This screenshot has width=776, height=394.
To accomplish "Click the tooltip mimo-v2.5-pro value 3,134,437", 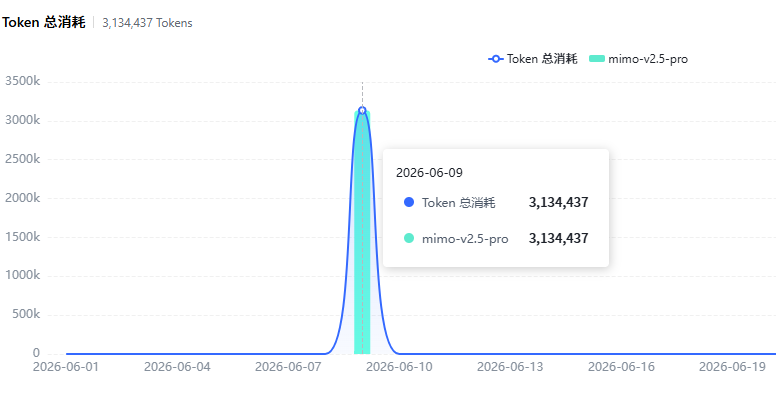I will tap(558, 238).
